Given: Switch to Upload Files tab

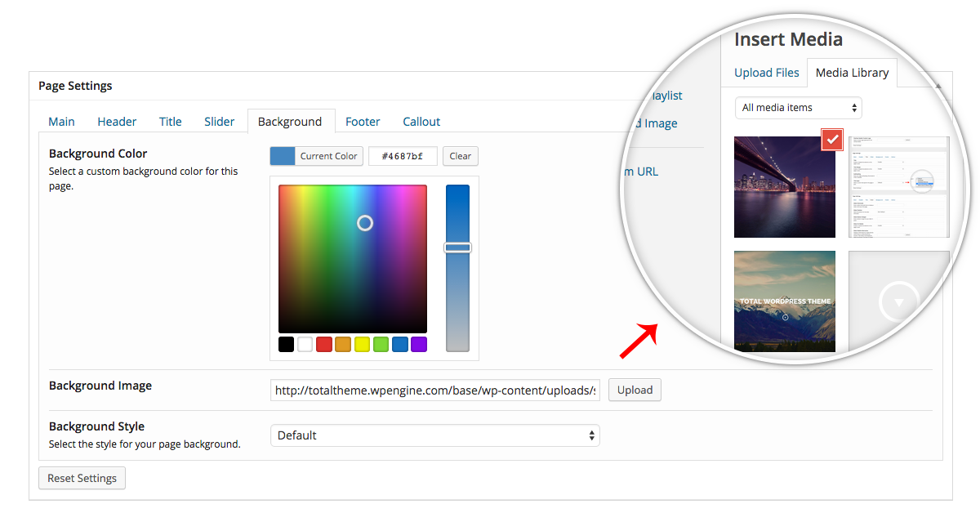Looking at the screenshot, I should click(x=766, y=73).
